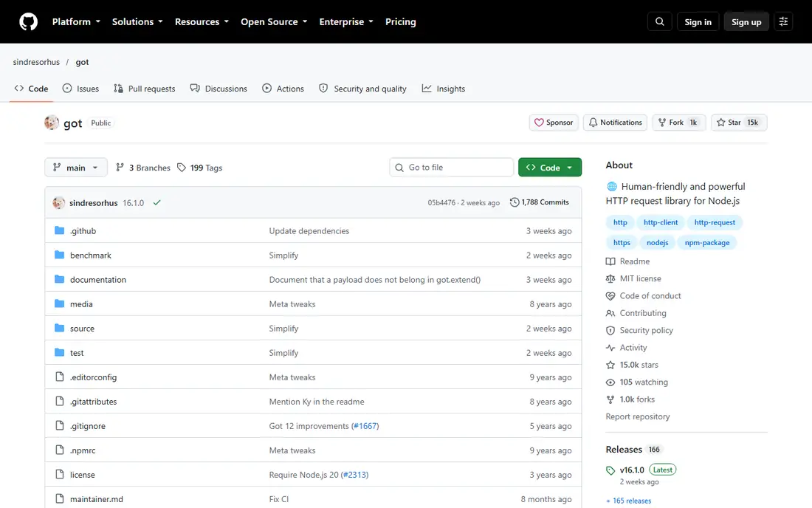This screenshot has width=812, height=508.
Task: Expand the Platform menu
Action: 76,21
